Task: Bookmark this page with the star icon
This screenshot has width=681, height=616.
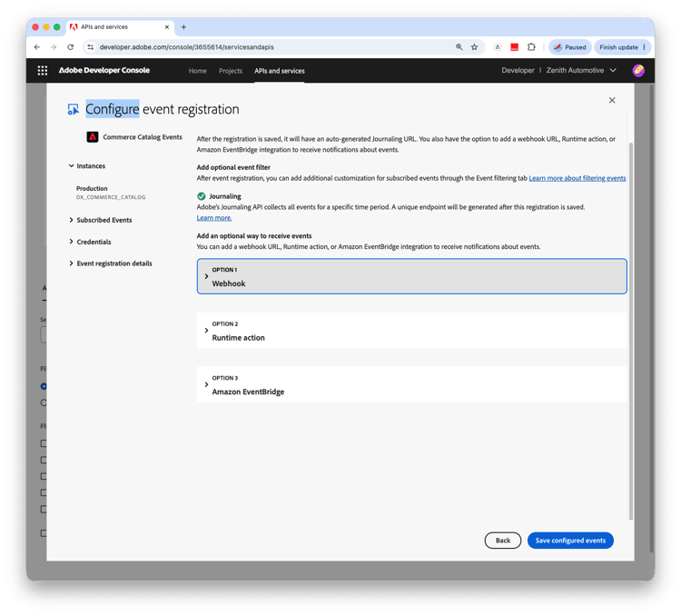Action: [474, 47]
